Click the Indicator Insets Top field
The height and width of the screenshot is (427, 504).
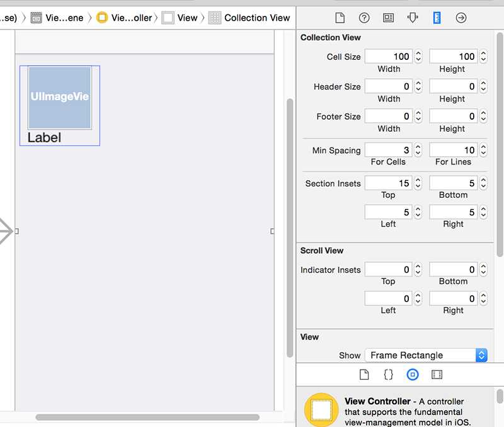coord(388,270)
